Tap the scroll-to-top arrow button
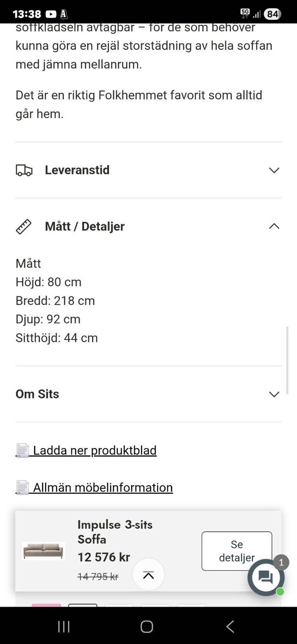This screenshot has height=644, width=297. (x=148, y=575)
